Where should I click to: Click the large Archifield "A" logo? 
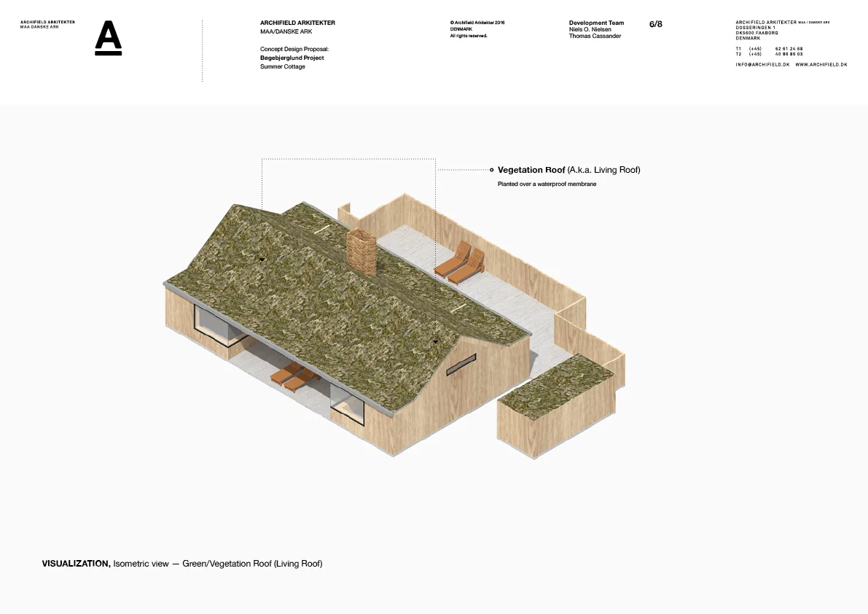[109, 38]
